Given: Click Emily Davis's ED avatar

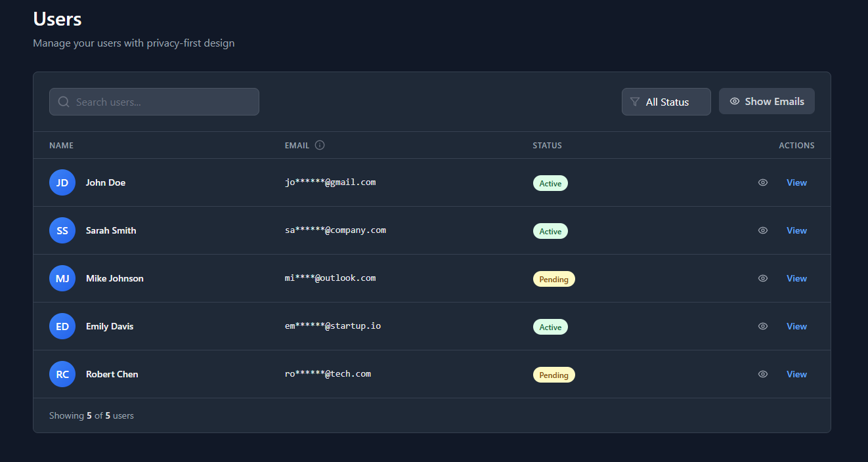Looking at the screenshot, I should click(62, 326).
